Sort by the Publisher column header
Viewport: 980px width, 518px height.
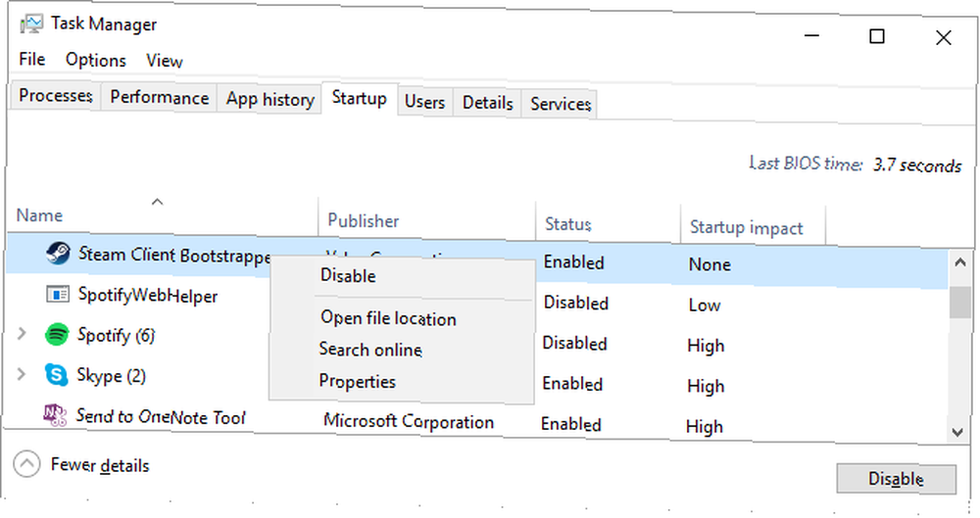pos(364,220)
